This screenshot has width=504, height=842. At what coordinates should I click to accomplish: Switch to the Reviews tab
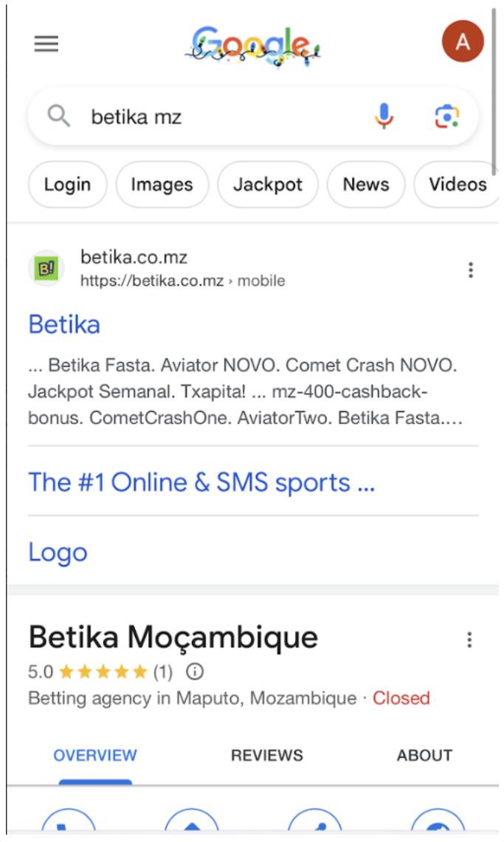[266, 755]
